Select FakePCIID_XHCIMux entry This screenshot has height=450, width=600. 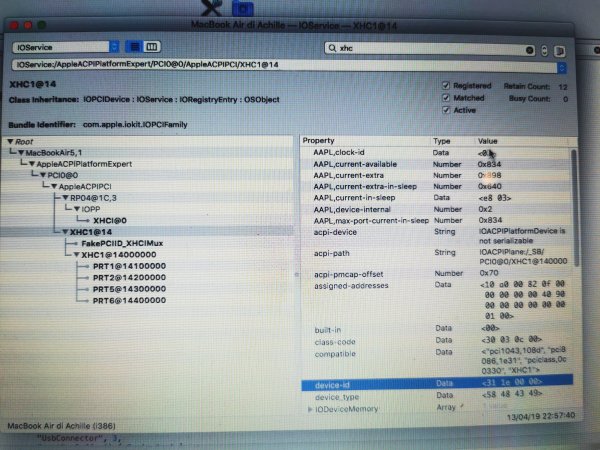tap(122, 243)
